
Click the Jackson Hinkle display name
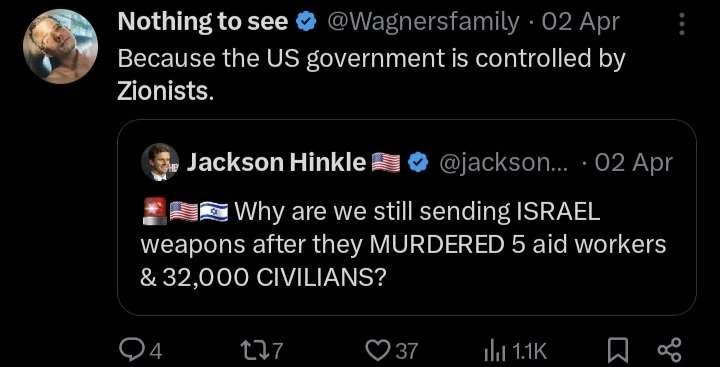click(x=276, y=163)
